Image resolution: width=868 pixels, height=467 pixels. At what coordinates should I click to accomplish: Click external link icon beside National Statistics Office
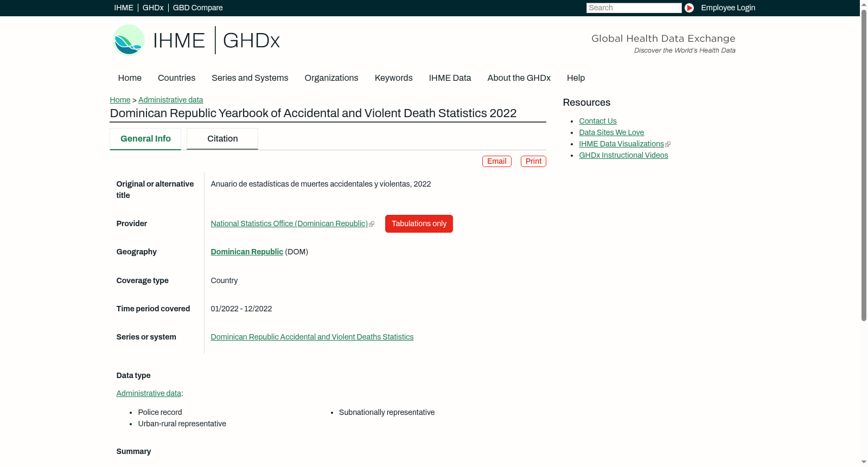click(372, 224)
